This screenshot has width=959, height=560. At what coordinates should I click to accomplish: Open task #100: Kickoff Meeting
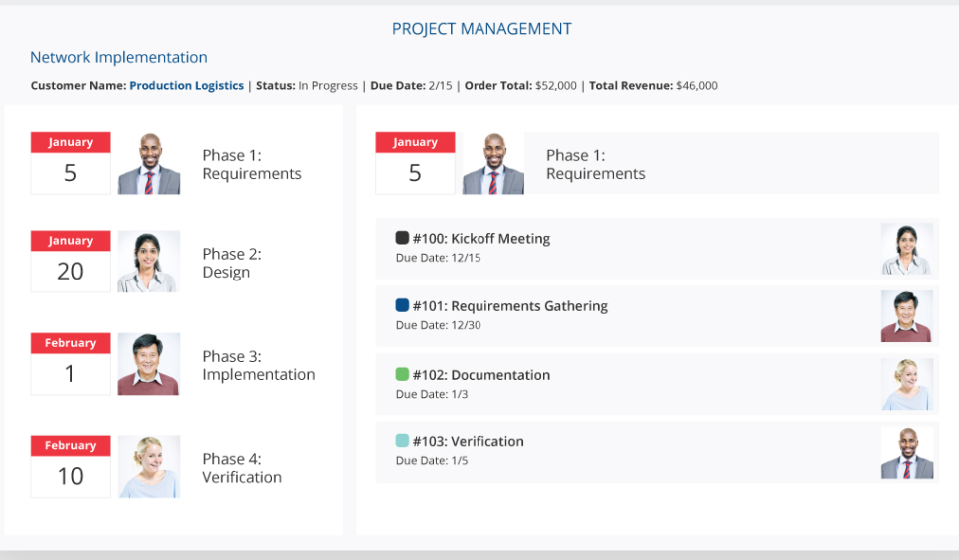coord(480,239)
